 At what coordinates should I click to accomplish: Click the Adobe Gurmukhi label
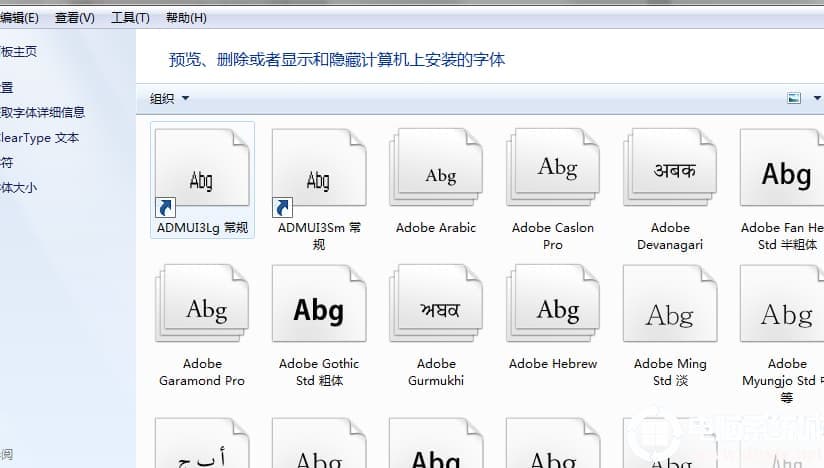[x=436, y=372]
